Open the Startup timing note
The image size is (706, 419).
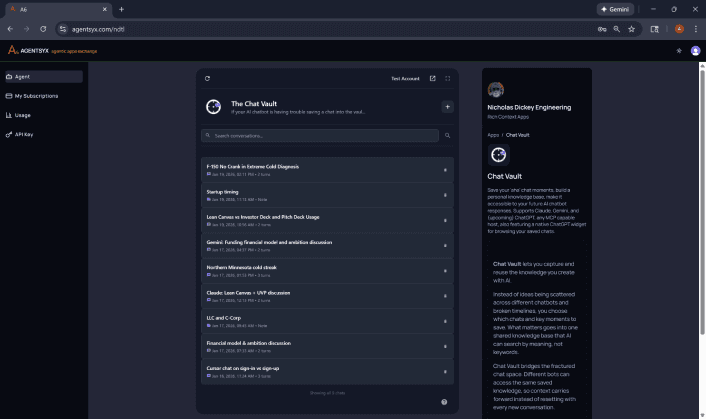point(327,195)
